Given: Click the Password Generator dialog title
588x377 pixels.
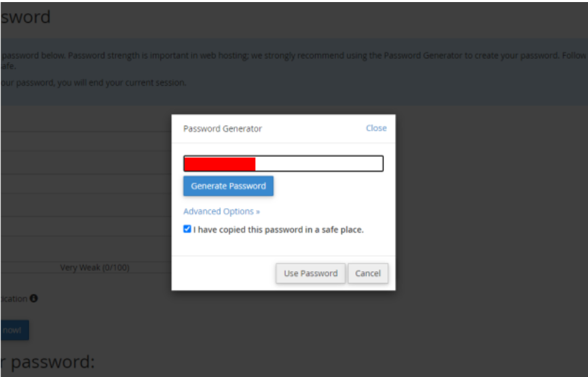Looking at the screenshot, I should [223, 128].
